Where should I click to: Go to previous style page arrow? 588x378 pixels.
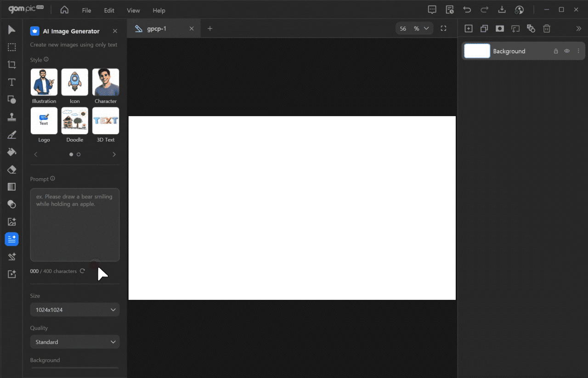click(x=36, y=154)
